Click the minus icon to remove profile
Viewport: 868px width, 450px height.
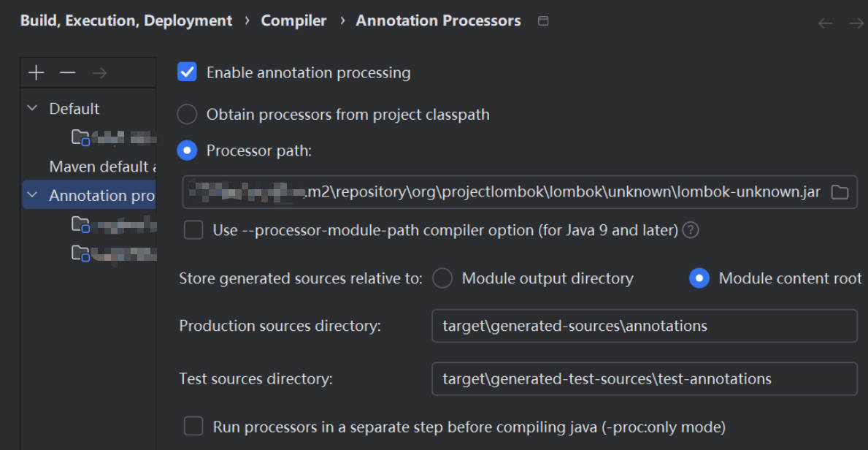[x=68, y=72]
